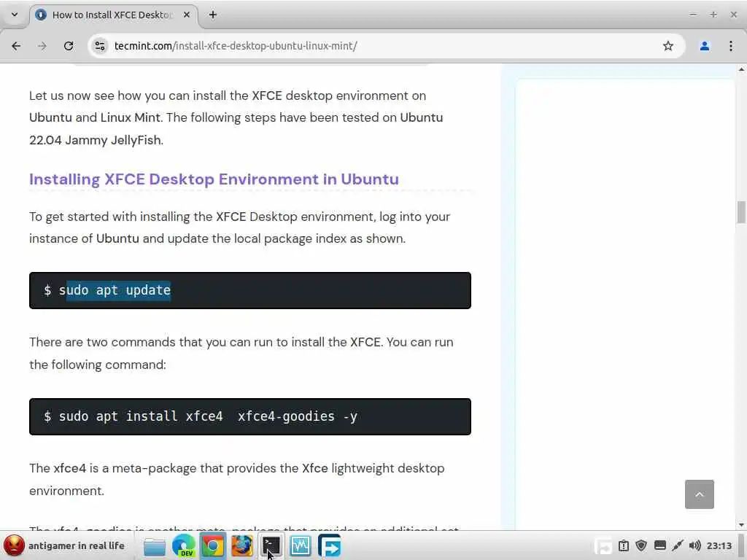Screen dimensions: 747x560
Task: Open the terminal from the taskbar
Action: (x=271, y=545)
